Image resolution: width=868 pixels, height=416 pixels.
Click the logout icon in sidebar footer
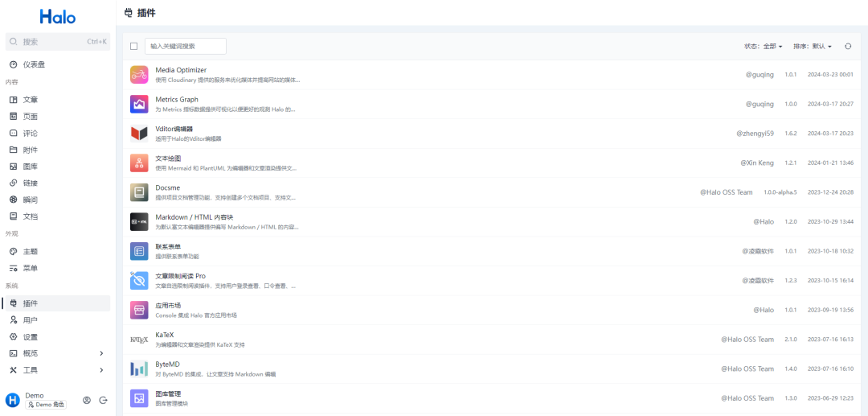103,401
